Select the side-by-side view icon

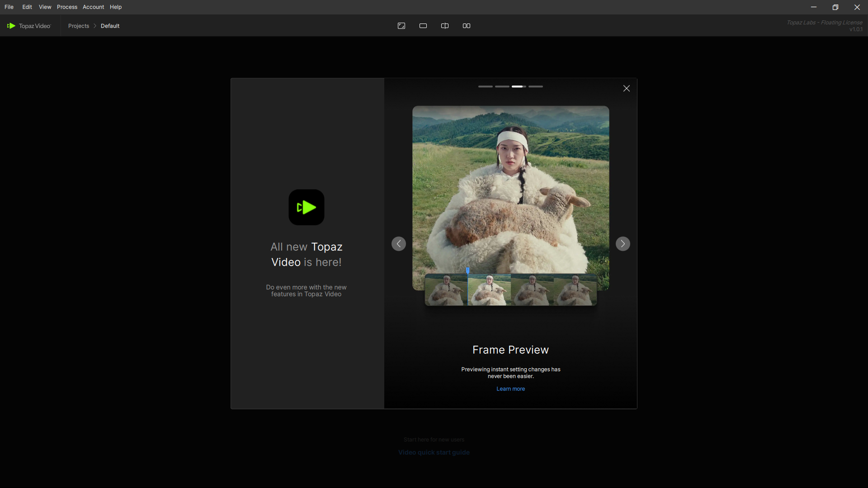pos(467,26)
